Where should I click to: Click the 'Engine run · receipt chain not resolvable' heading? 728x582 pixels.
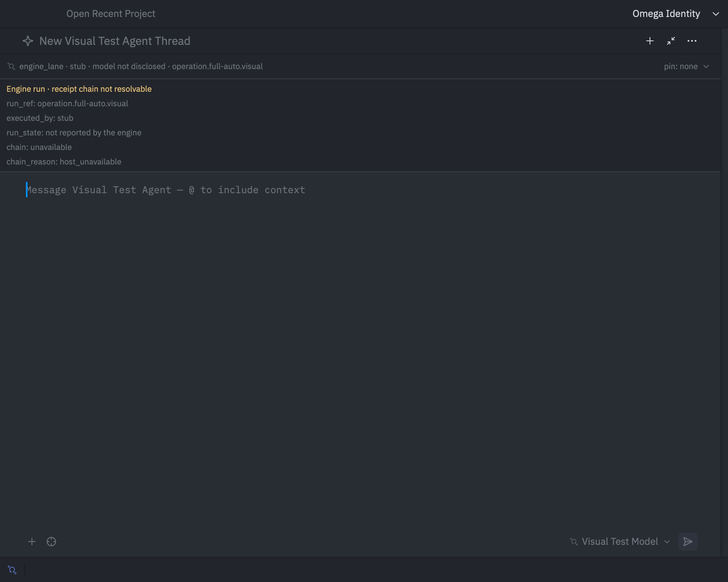79,89
